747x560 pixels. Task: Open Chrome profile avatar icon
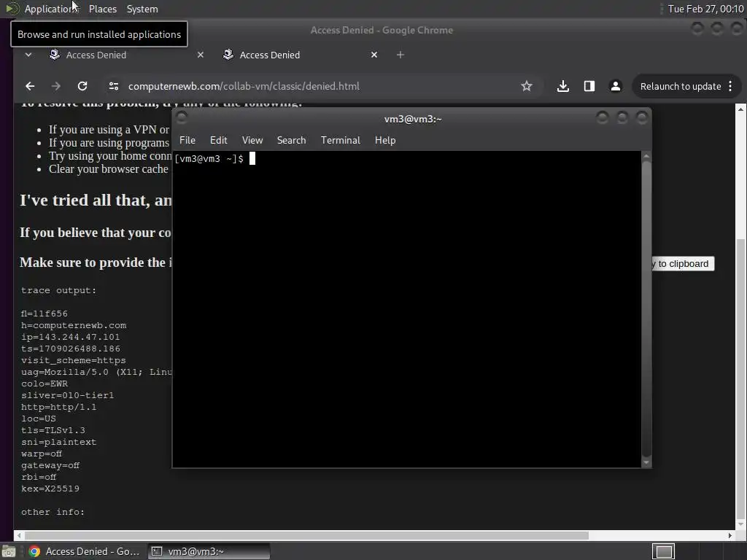[x=616, y=86]
